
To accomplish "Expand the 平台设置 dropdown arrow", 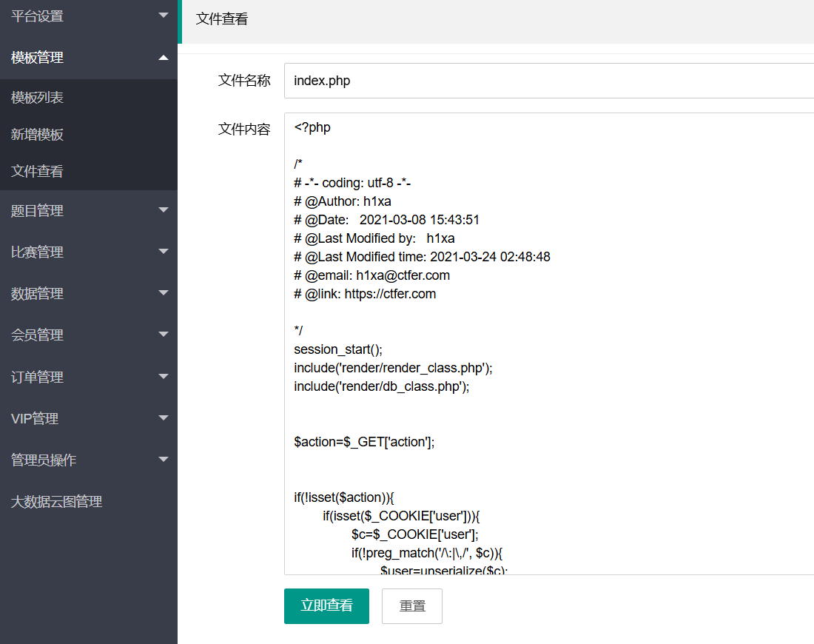I will (x=164, y=16).
